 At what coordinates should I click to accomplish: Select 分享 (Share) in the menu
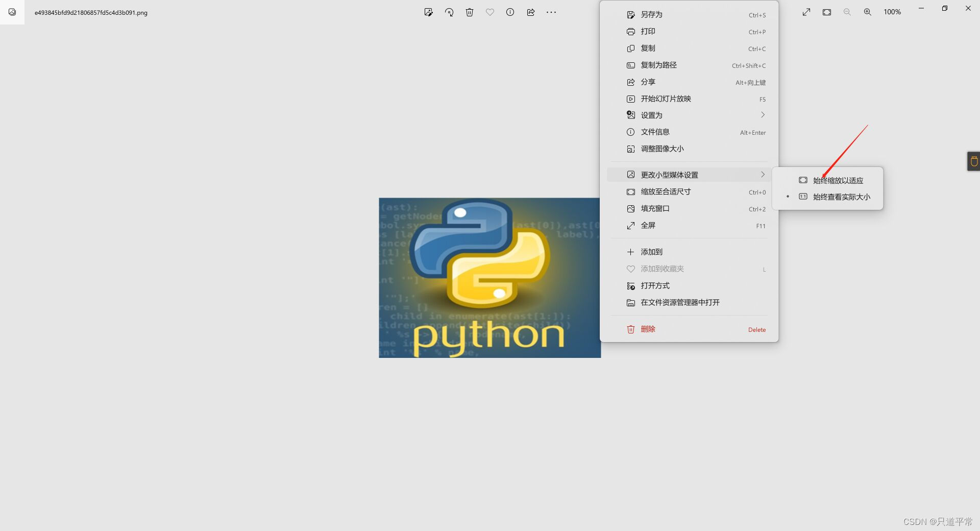pyautogui.click(x=689, y=82)
